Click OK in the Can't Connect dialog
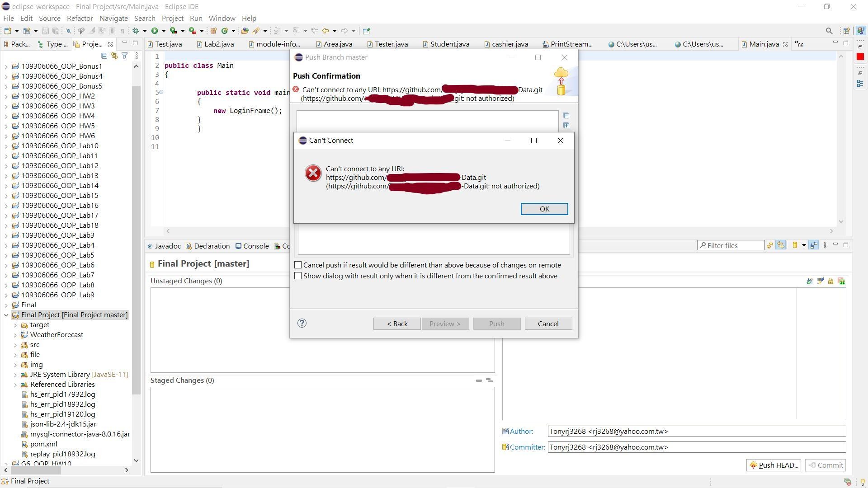Screen dimensions: 868x488 544,209
